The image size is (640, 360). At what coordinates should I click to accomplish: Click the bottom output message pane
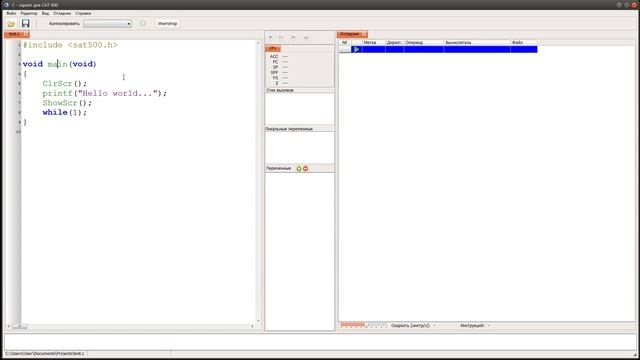pos(320,342)
